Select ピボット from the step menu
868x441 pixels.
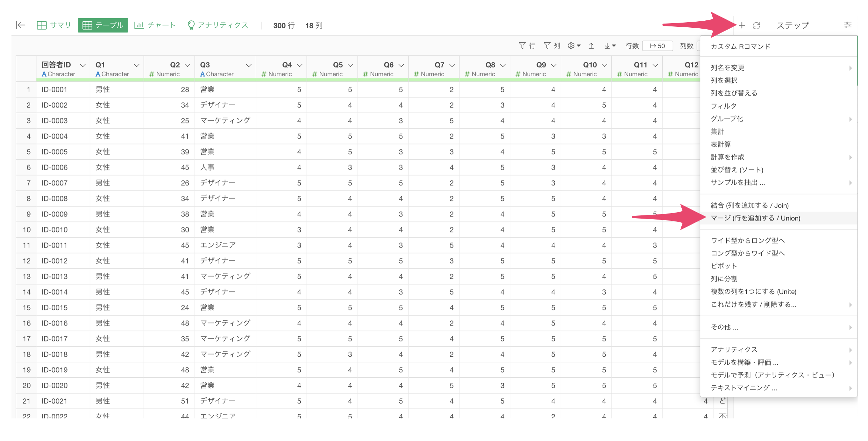779,266
